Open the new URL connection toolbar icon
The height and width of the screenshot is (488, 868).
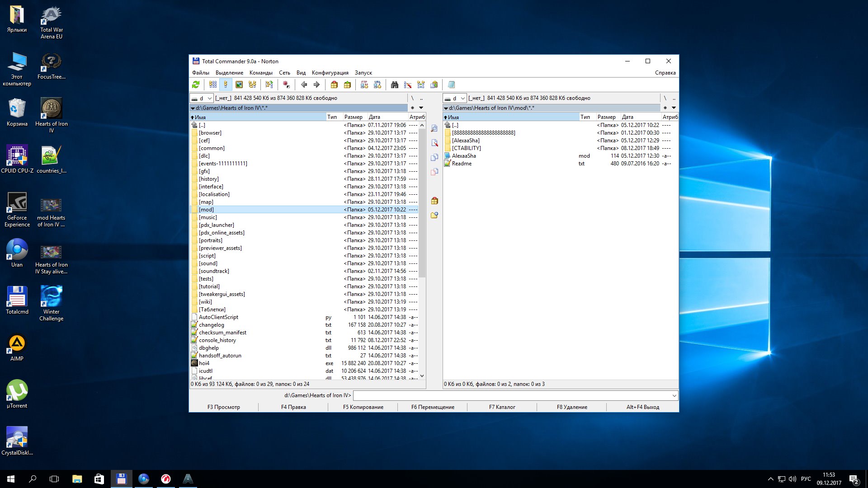[x=377, y=84]
